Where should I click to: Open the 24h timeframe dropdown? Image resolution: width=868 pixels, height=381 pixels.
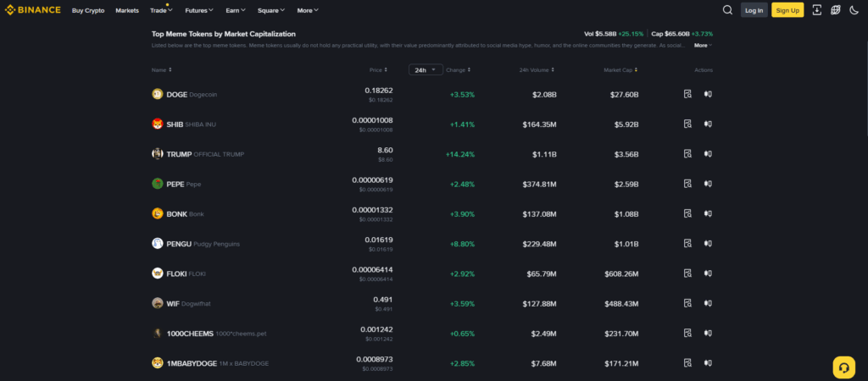(426, 69)
